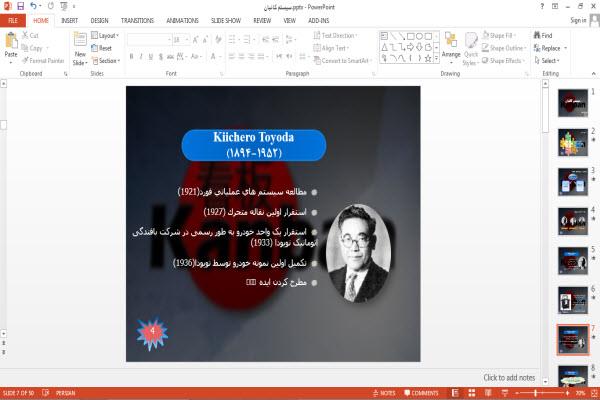Open Align Text options
The width and height of the screenshot is (600, 400).
[x=331, y=48]
